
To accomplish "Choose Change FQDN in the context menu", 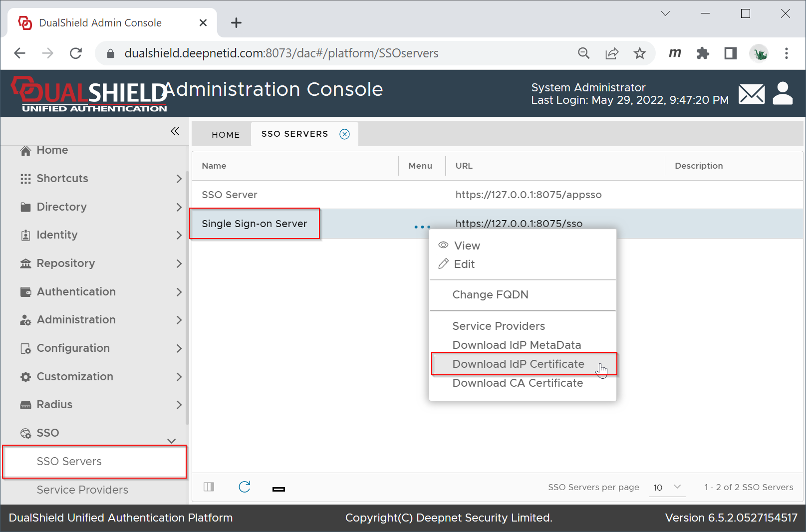I will click(x=490, y=295).
